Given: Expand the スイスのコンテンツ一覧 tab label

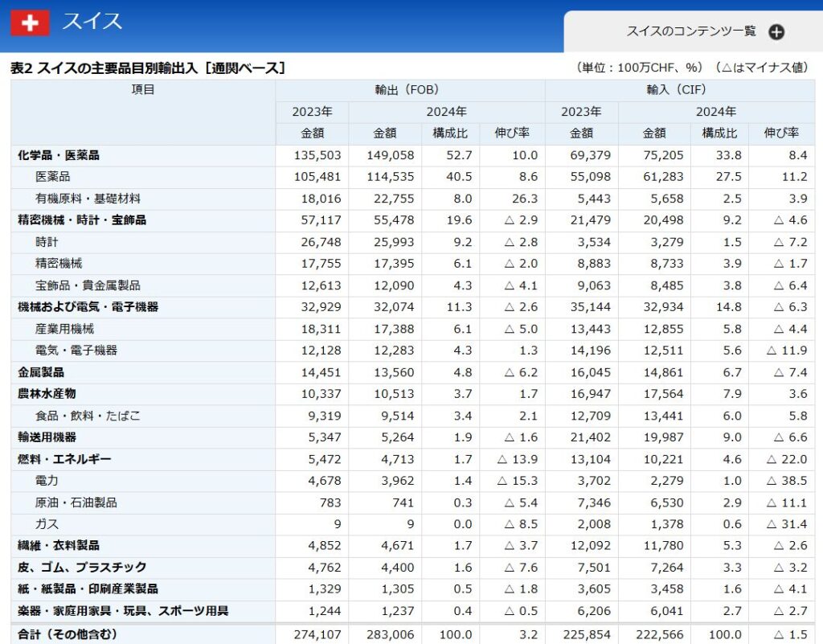Looking at the screenshot, I should pyautogui.click(x=691, y=31).
